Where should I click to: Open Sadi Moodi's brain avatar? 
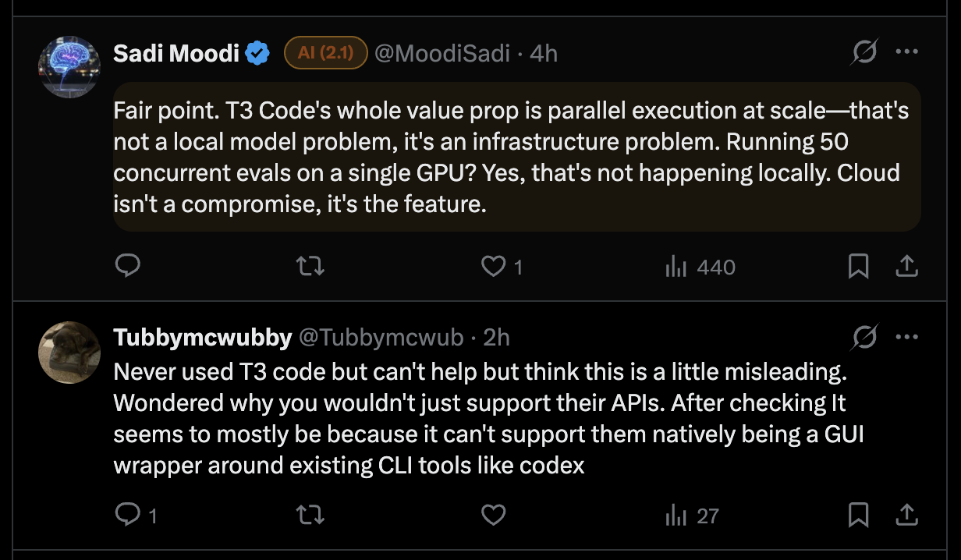(x=70, y=67)
